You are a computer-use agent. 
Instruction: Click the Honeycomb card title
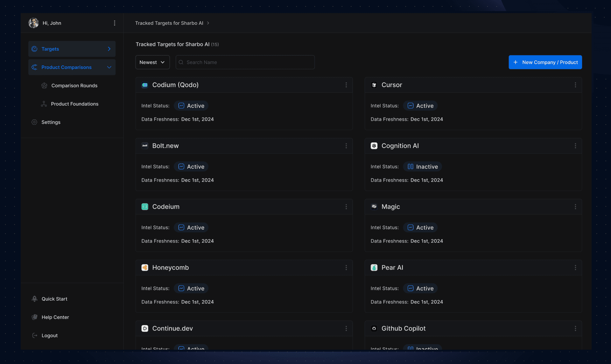[171, 268]
